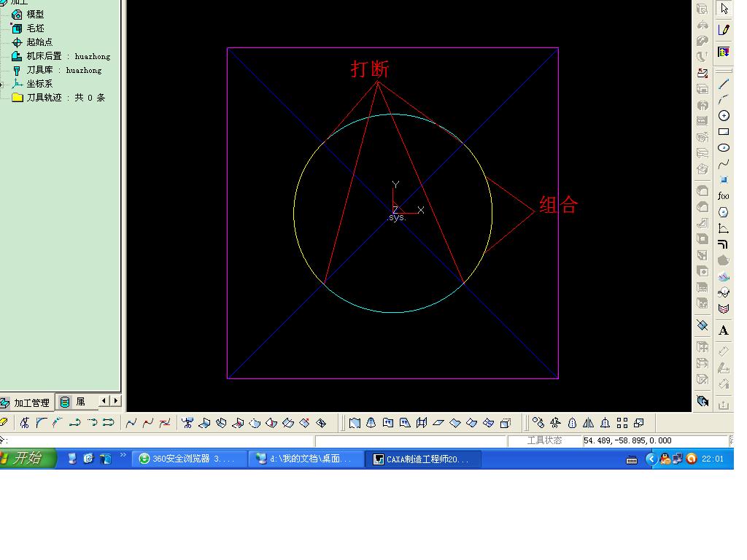Expand the taskbar quick launch chevron

click(x=123, y=456)
